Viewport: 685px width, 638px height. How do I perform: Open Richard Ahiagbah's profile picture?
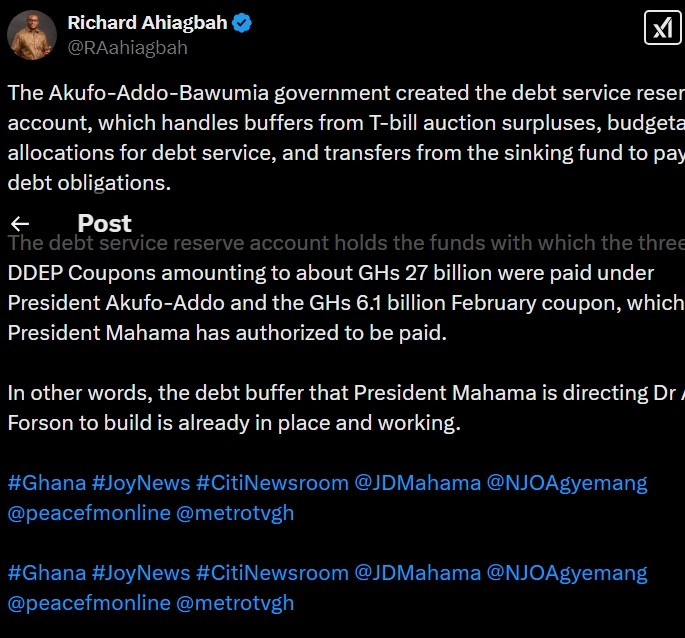click(32, 34)
